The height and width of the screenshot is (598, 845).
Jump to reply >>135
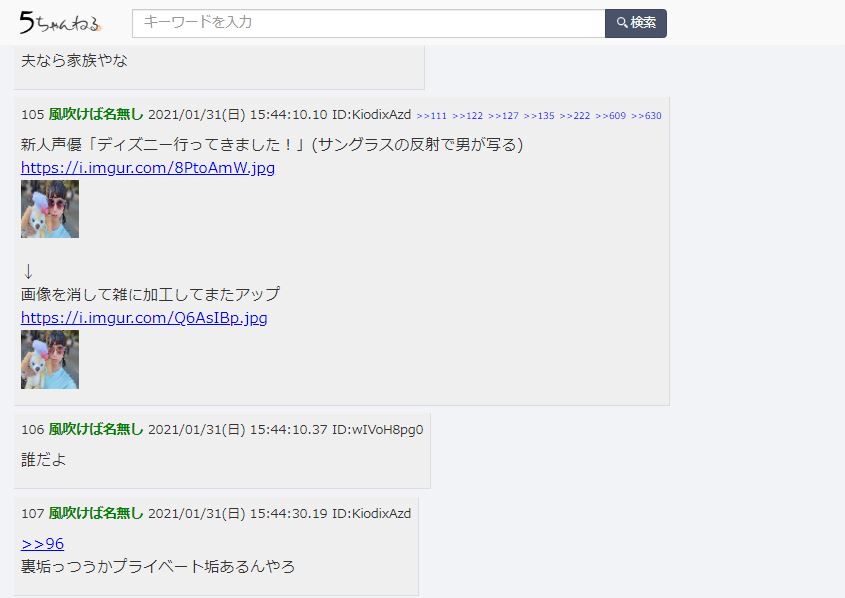(x=539, y=115)
